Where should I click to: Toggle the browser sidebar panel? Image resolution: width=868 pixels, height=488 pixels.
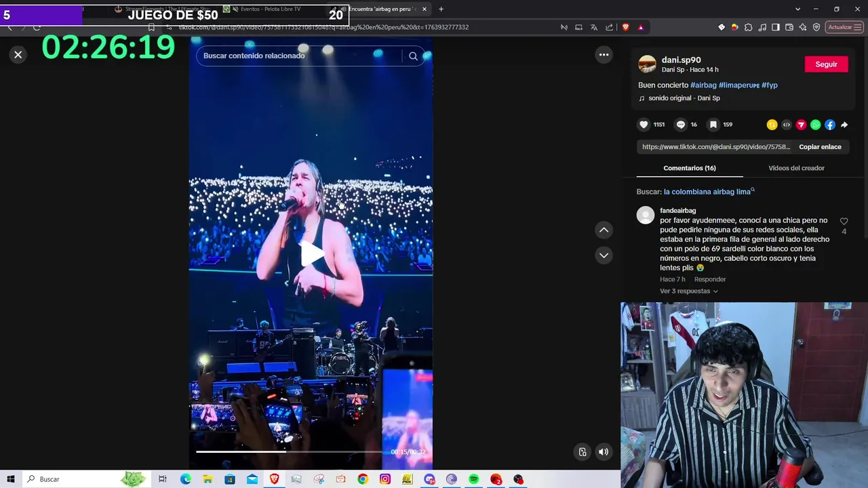click(776, 27)
